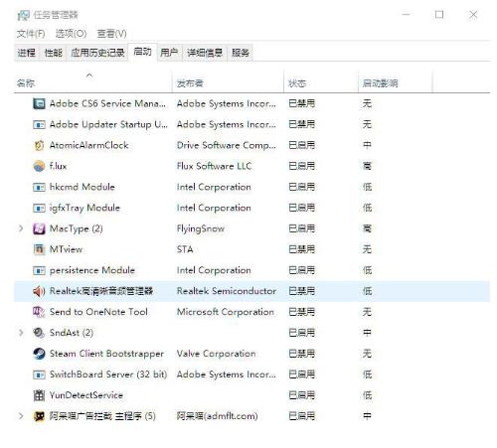497x448 pixels.
Task: Click the SndAst icon
Action: point(39,333)
